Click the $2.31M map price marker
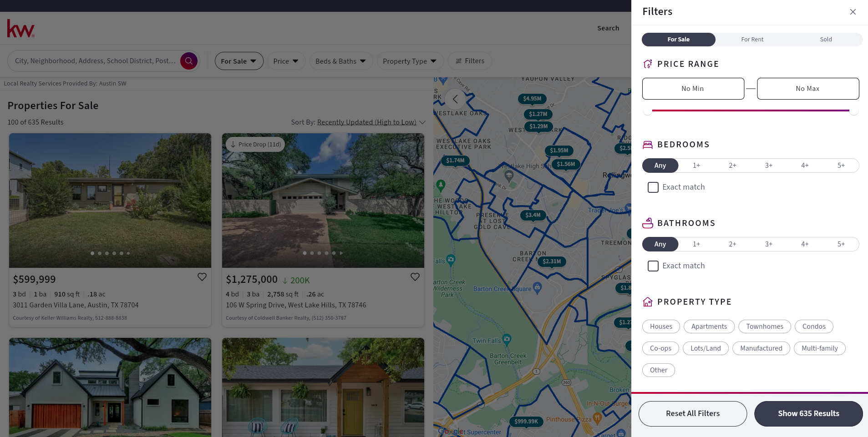Screen dimensions: 868x437 (552, 261)
